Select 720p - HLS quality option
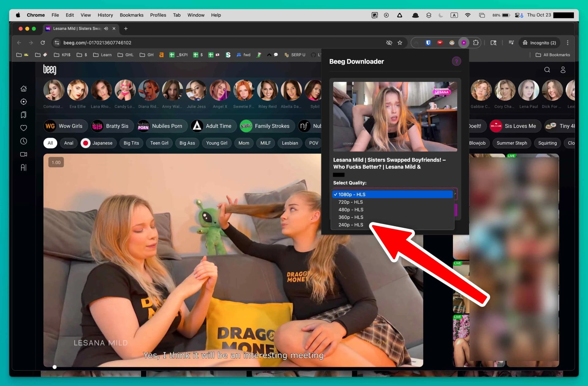This screenshot has height=386, width=588. [350, 202]
